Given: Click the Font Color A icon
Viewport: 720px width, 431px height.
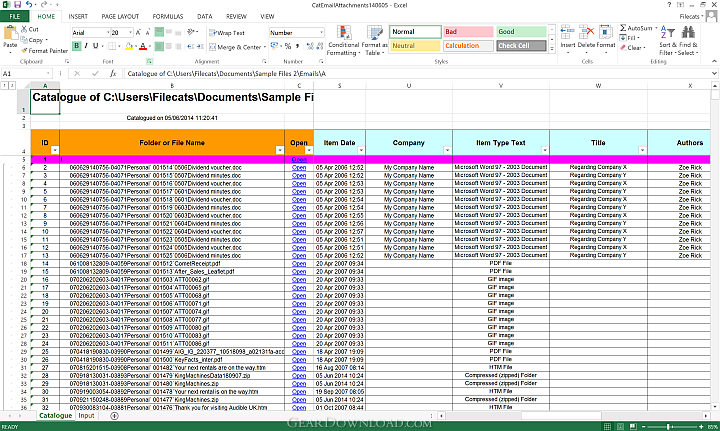Looking at the screenshot, I should pyautogui.click(x=143, y=46).
